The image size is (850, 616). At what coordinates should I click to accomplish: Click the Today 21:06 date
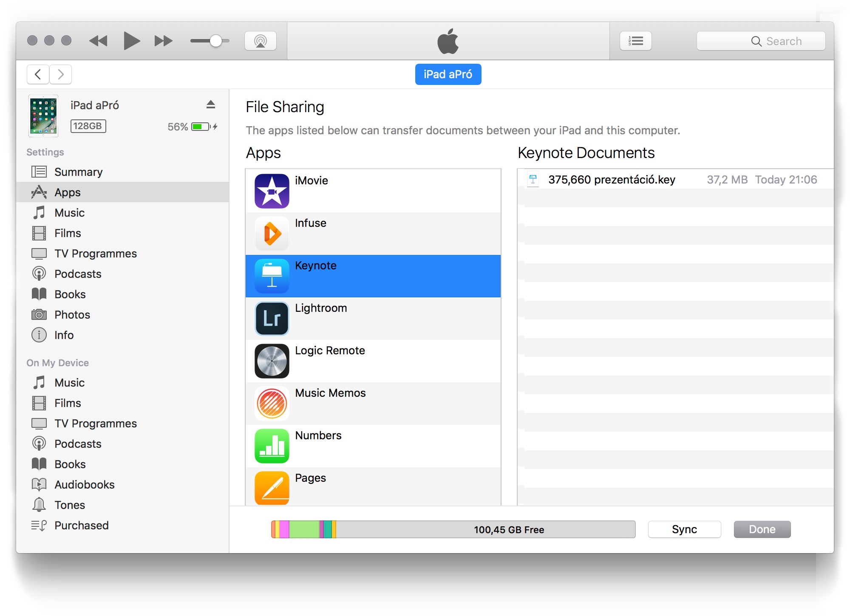(786, 180)
